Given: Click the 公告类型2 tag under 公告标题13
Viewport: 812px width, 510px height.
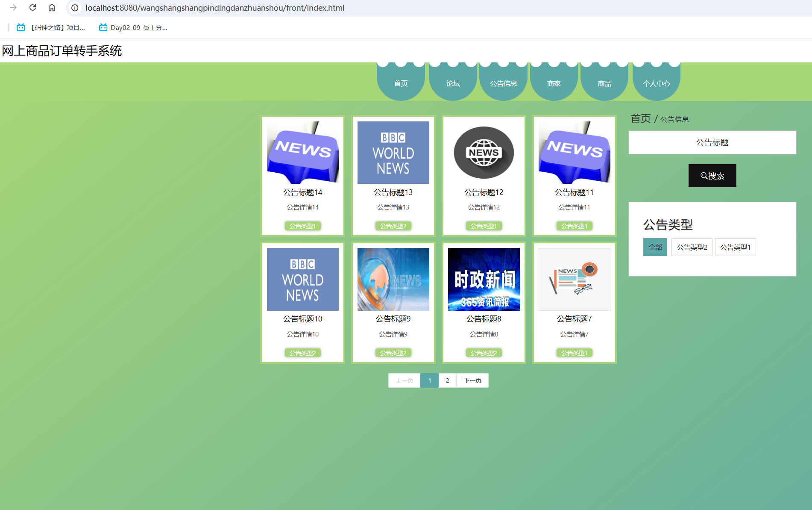Looking at the screenshot, I should [393, 226].
